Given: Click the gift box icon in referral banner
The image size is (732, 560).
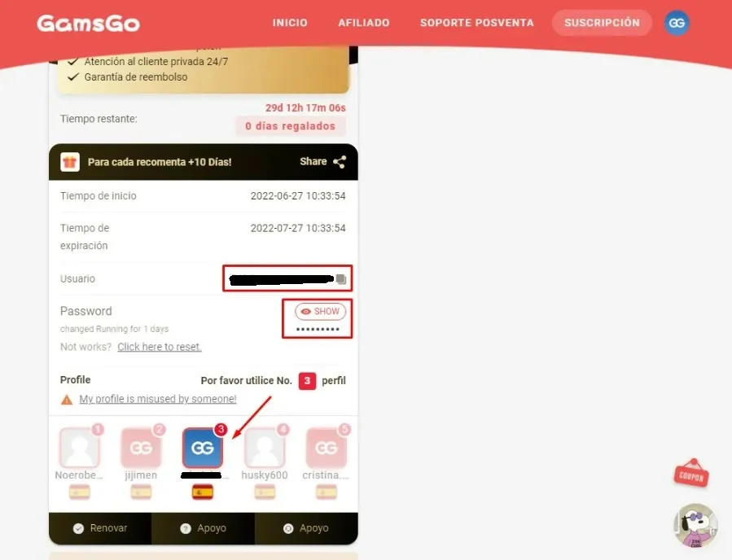Looking at the screenshot, I should point(70,163).
